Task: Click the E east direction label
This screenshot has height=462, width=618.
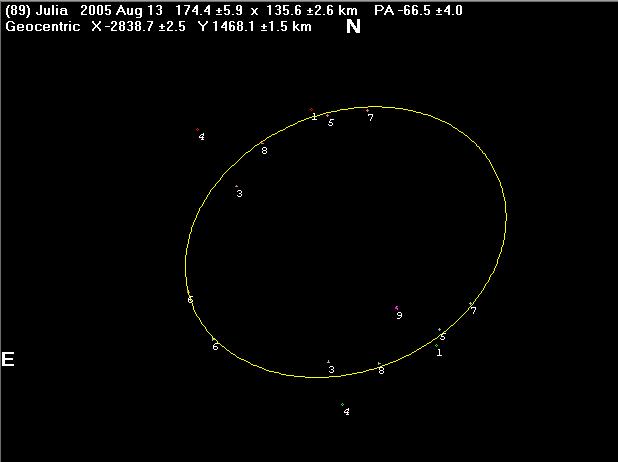Action: pyautogui.click(x=8, y=359)
